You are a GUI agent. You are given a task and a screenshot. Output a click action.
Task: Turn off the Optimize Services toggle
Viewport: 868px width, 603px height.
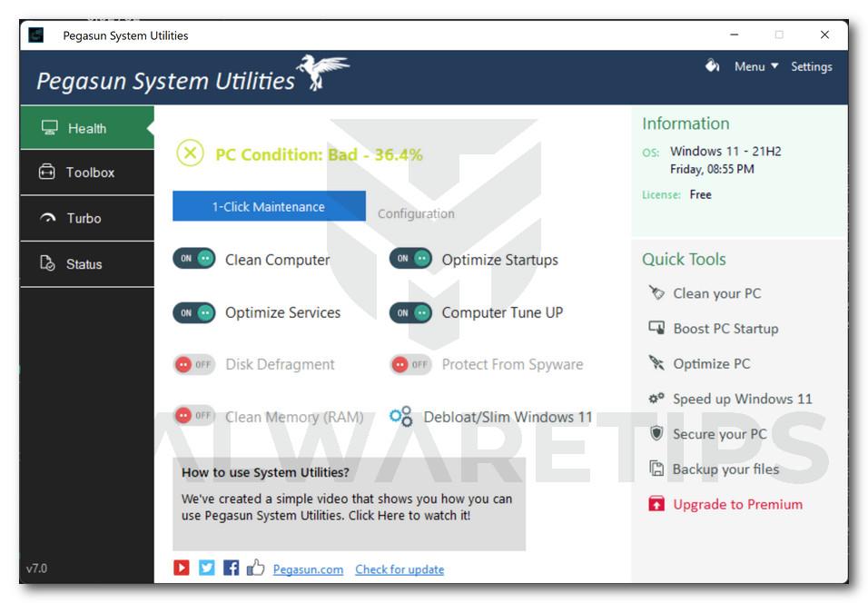point(194,312)
